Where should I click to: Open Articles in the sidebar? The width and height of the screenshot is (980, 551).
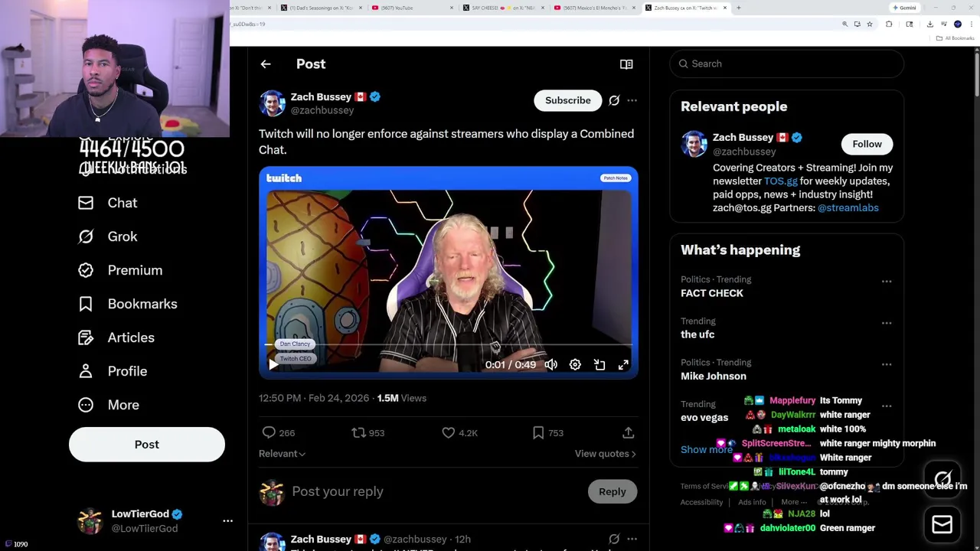click(116, 337)
